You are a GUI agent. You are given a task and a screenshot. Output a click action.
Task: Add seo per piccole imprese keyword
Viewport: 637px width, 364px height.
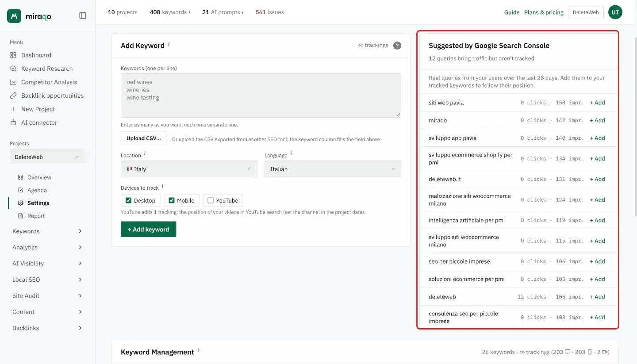(x=597, y=261)
